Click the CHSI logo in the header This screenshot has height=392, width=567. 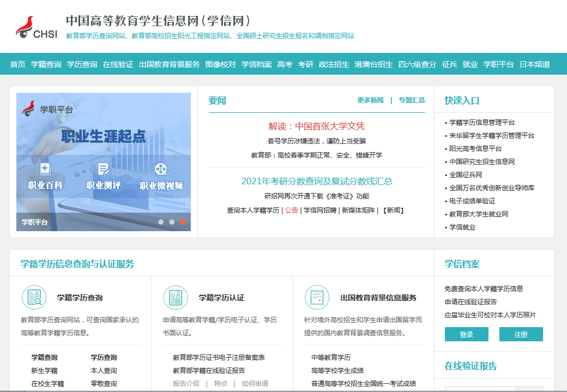(x=36, y=27)
